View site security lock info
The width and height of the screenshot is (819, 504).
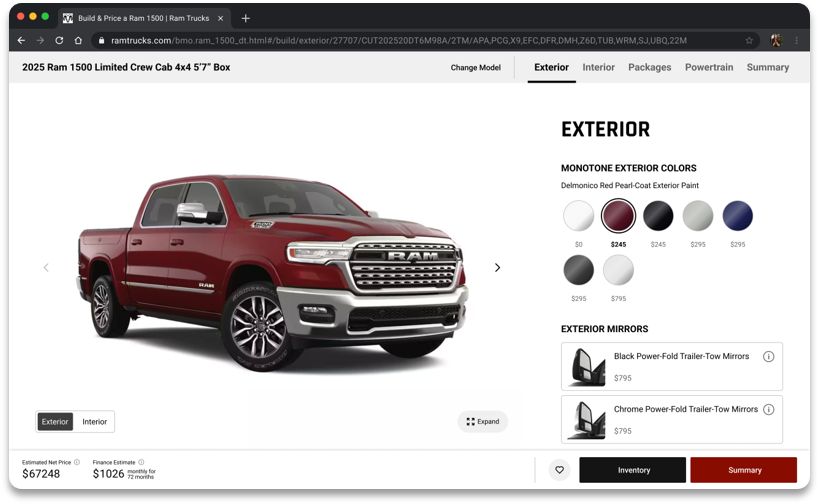point(101,40)
